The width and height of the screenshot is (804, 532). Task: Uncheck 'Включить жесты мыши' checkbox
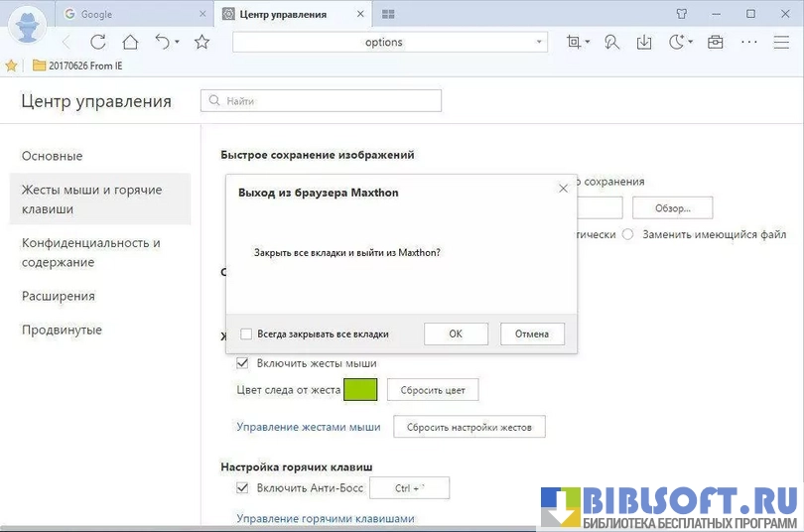pos(242,363)
